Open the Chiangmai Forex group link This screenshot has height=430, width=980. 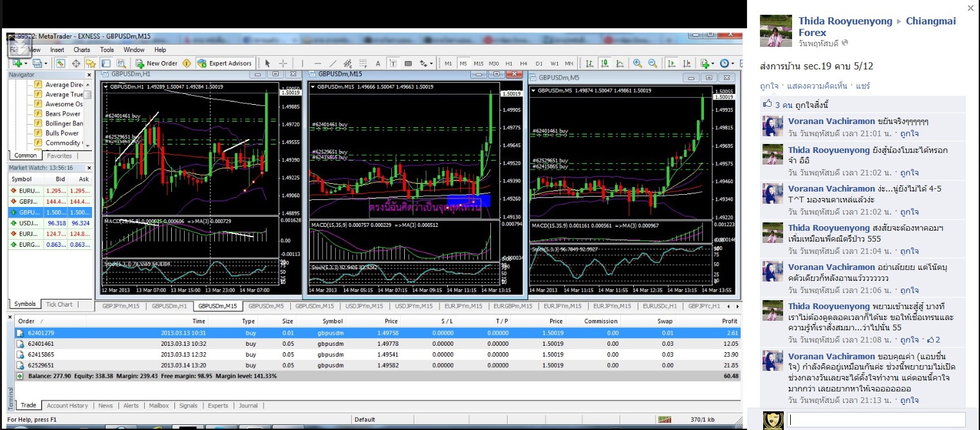pyautogui.click(x=878, y=26)
